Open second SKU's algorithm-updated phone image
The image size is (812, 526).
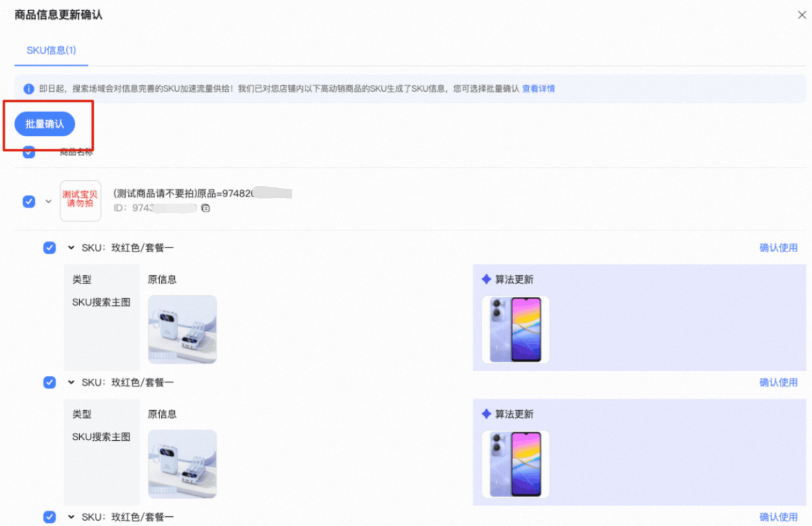point(516,464)
